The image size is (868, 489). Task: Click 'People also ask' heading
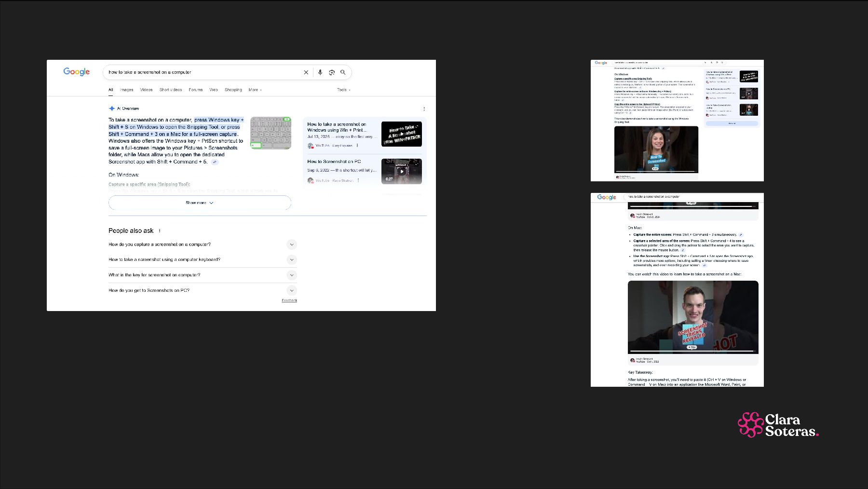pos(131,231)
